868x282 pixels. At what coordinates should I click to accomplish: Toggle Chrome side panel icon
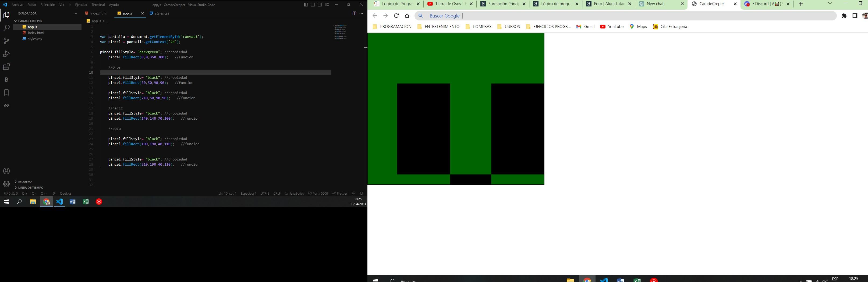pos(855,16)
